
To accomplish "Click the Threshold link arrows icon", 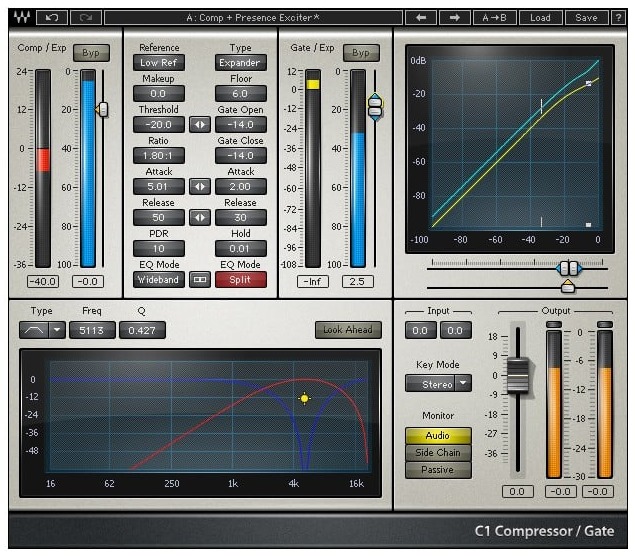I will coord(200,125).
